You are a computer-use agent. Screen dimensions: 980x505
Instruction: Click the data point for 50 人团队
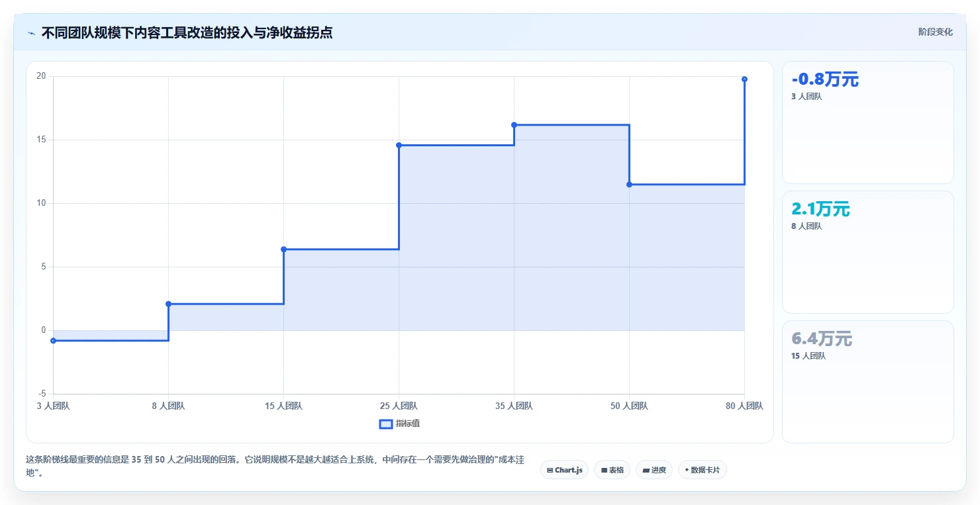click(629, 185)
